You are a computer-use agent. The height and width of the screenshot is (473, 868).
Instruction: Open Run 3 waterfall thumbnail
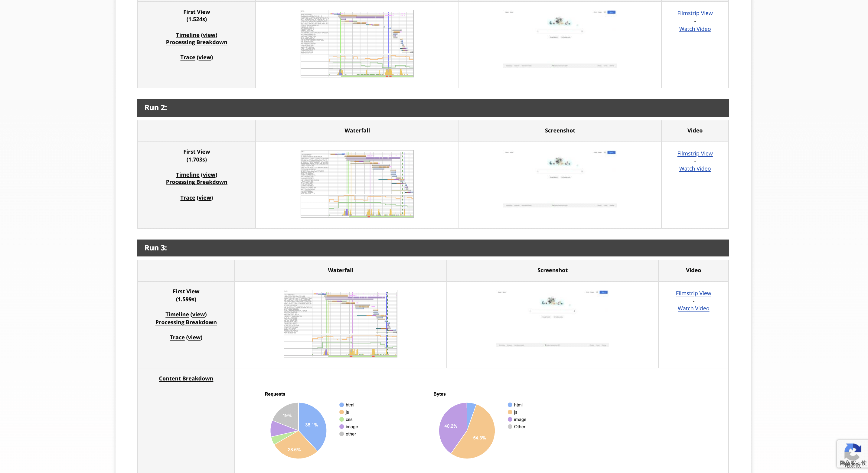coord(340,323)
